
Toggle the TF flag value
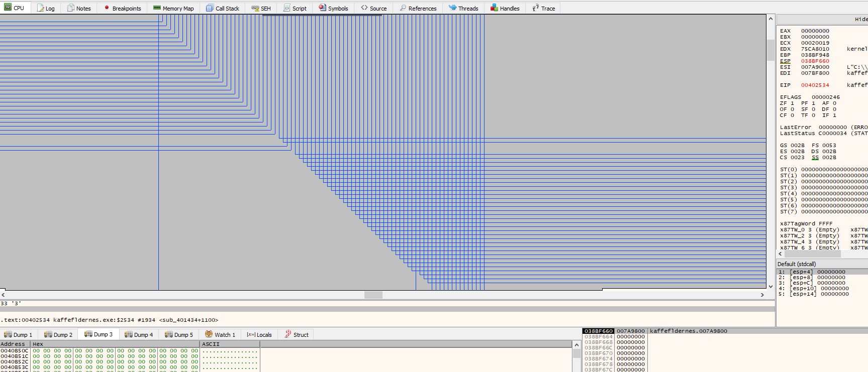click(x=814, y=115)
